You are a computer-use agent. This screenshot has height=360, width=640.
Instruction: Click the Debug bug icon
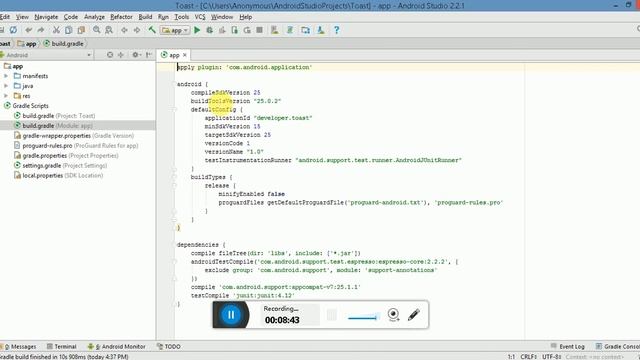pyautogui.click(x=209, y=30)
